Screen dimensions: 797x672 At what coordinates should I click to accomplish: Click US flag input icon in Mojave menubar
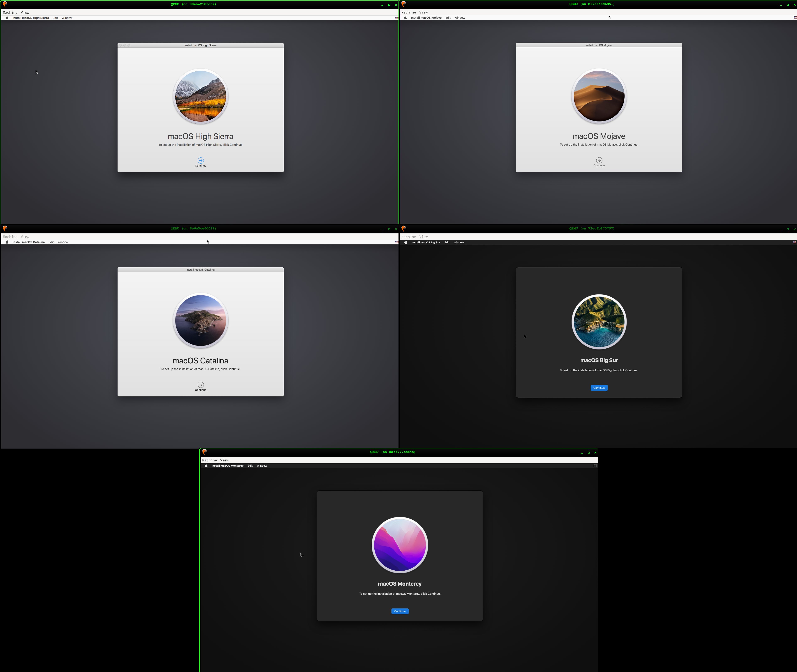pyautogui.click(x=795, y=17)
